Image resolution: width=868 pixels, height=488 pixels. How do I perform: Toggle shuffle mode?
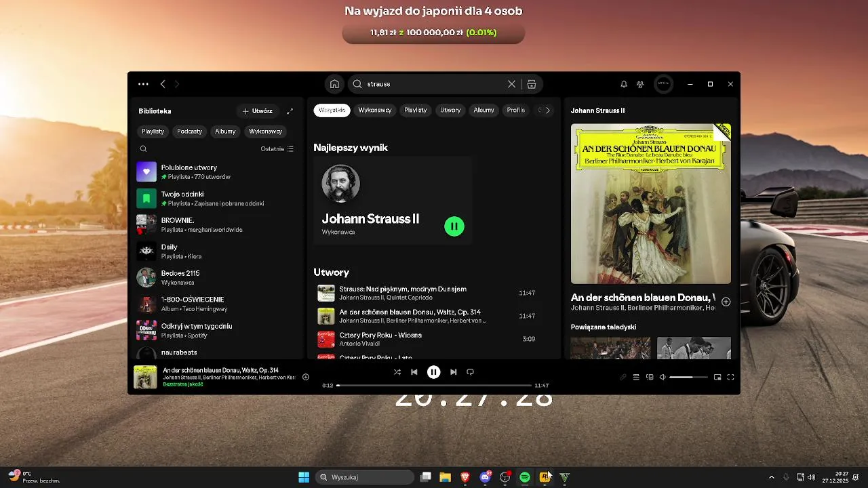pos(397,372)
